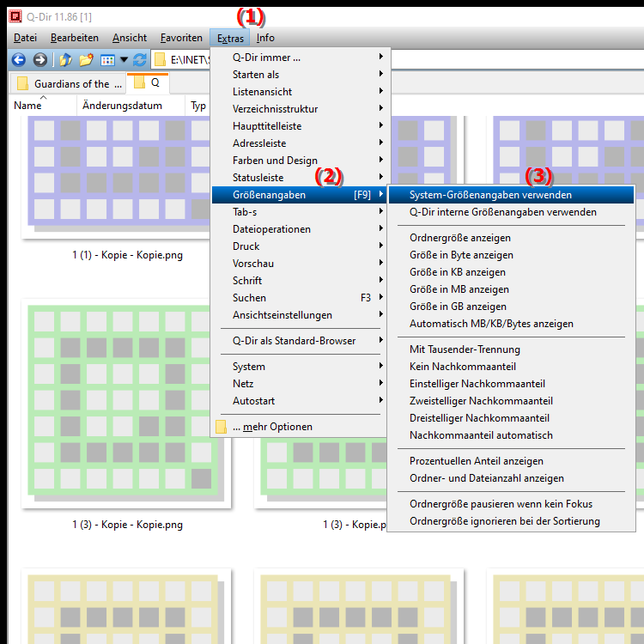Click the folder-up navigation icon
This screenshot has width=644, height=644.
coord(66,60)
